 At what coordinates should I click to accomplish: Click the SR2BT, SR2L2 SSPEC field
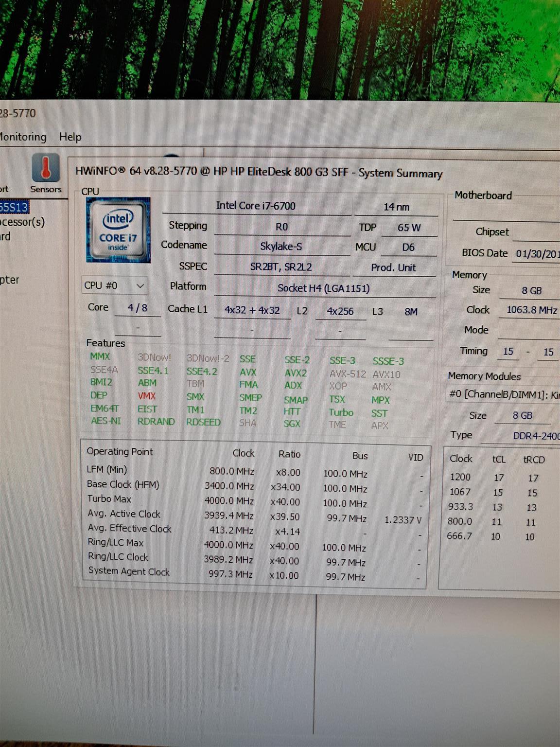pos(281,267)
